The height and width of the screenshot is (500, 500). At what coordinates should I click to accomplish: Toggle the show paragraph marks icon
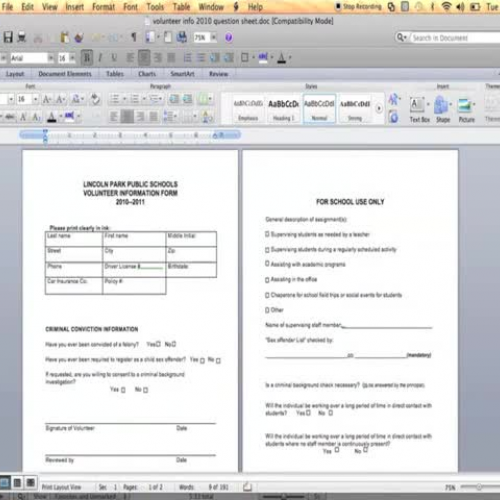[134, 37]
